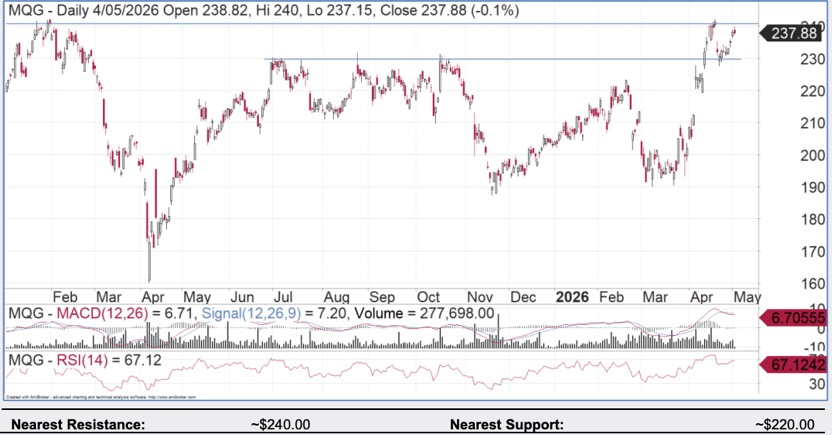832x435 pixels.
Task: Click the ~$240.00 resistance value
Action: coord(281,425)
